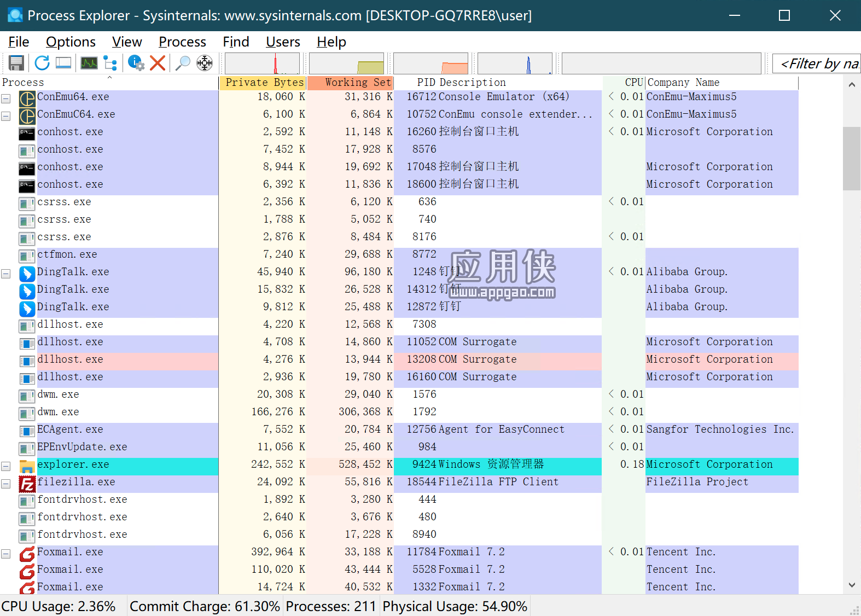Click the red Kill Process icon
Image resolution: width=861 pixels, height=616 pixels.
[158, 63]
